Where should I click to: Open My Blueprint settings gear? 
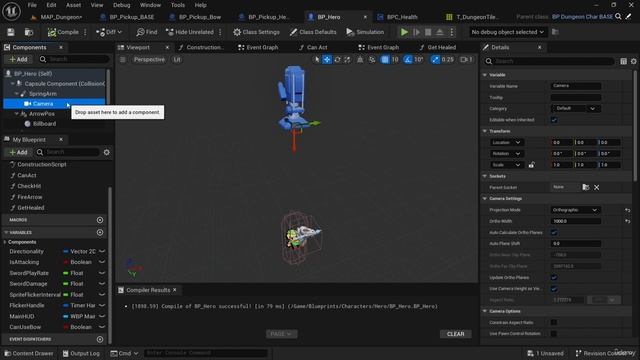(x=107, y=152)
